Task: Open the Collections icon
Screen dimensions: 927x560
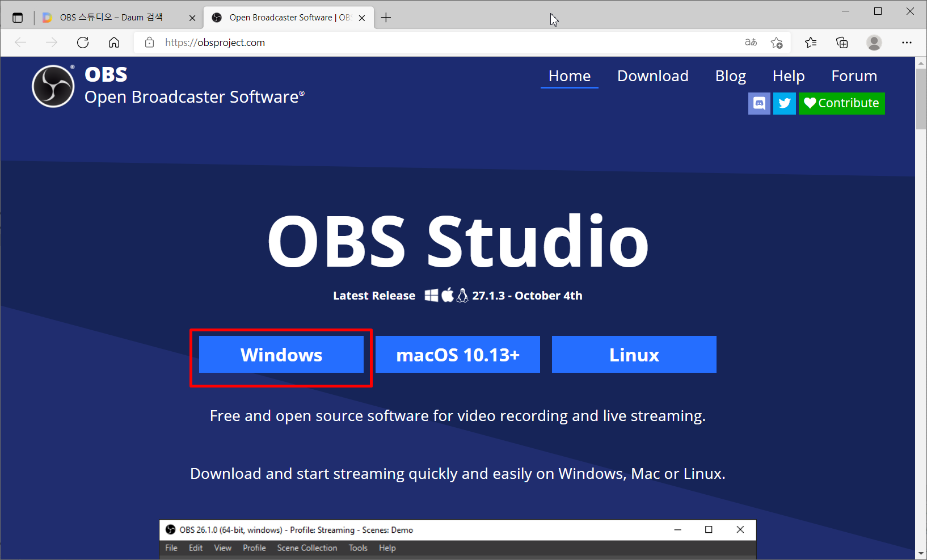Action: pos(842,43)
